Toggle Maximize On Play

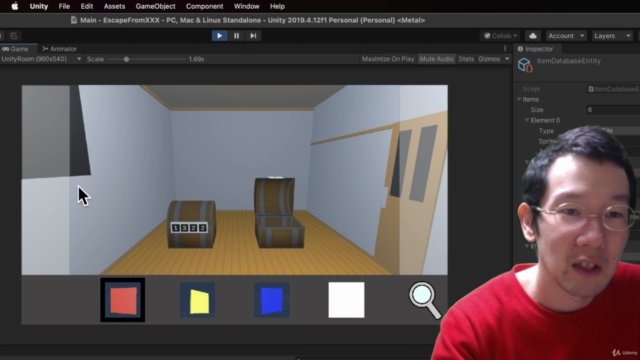[388, 59]
